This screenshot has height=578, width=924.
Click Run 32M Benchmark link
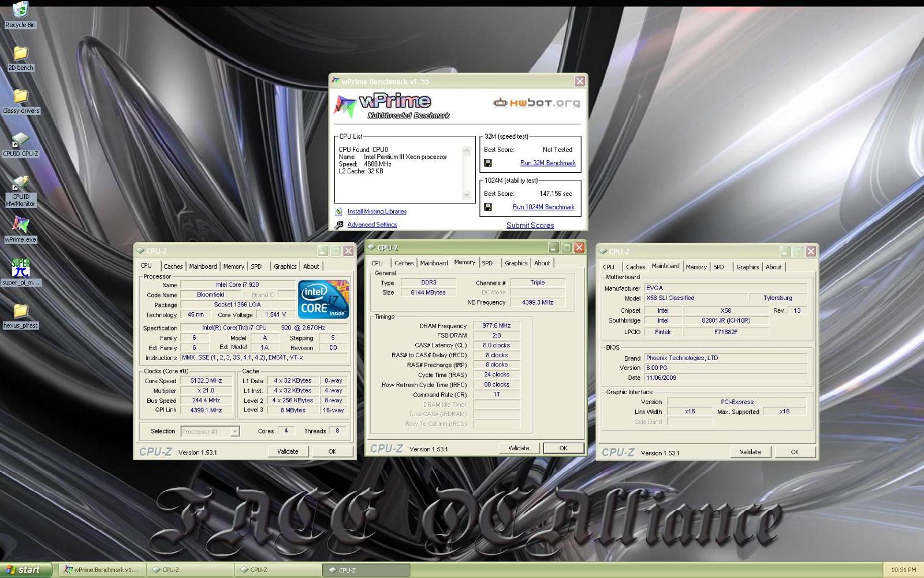click(548, 163)
